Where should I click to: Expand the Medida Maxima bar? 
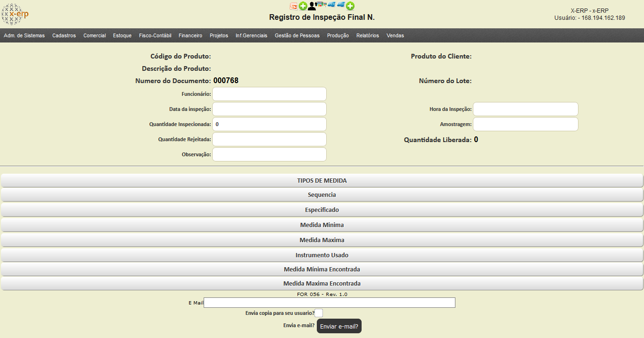click(x=322, y=240)
